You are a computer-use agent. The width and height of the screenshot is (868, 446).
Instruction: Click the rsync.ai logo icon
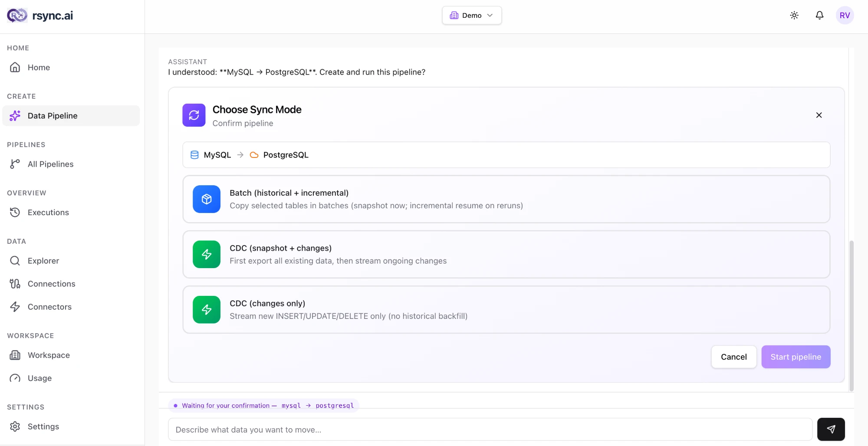(17, 16)
